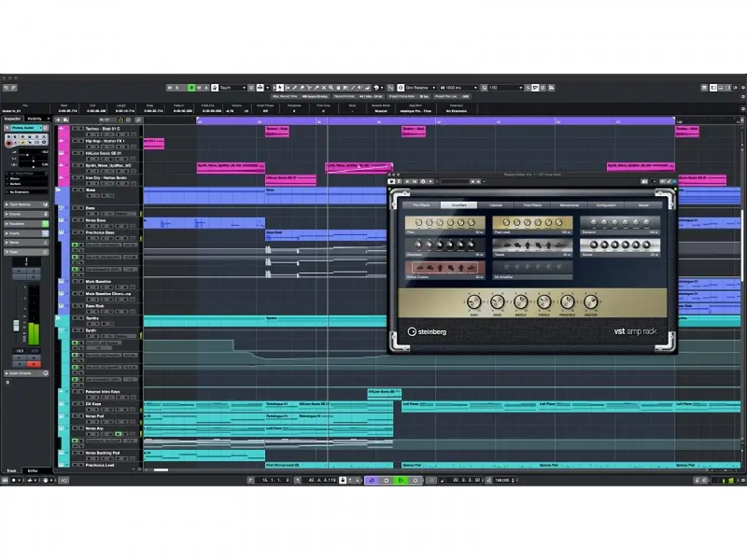Open the Touch automation mode dropdown
The width and height of the screenshot is (747, 560).
click(x=232, y=88)
